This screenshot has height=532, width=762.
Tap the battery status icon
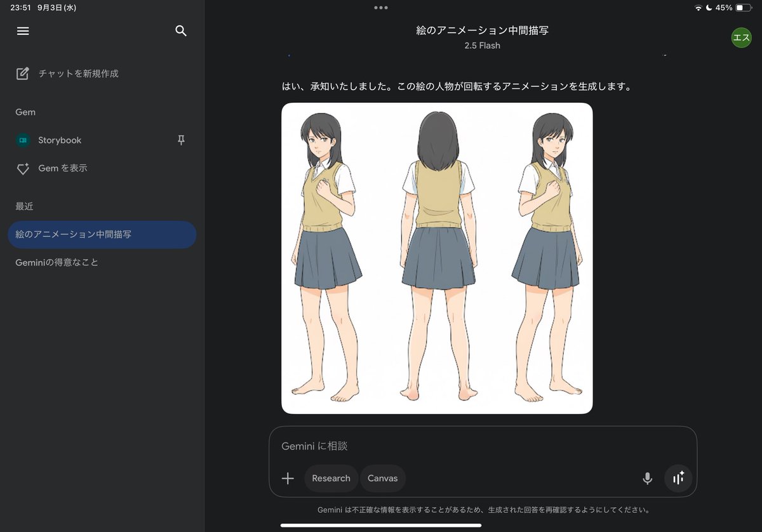click(744, 8)
